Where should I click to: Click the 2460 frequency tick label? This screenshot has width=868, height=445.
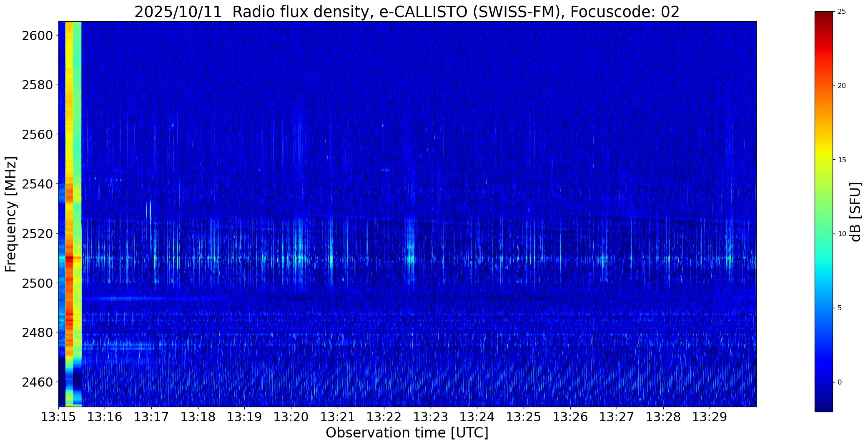point(38,382)
